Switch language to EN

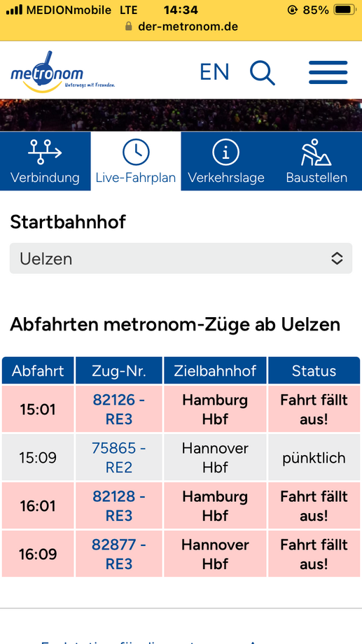tap(214, 72)
